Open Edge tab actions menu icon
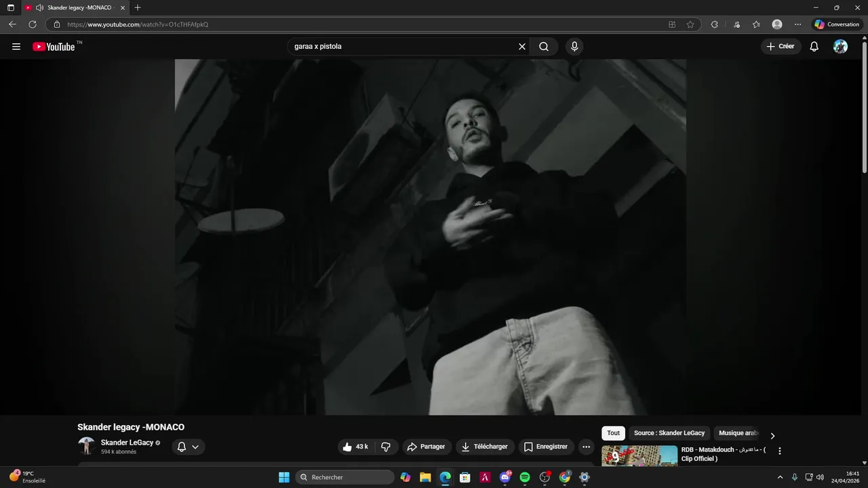The height and width of the screenshot is (488, 868). click(x=10, y=7)
